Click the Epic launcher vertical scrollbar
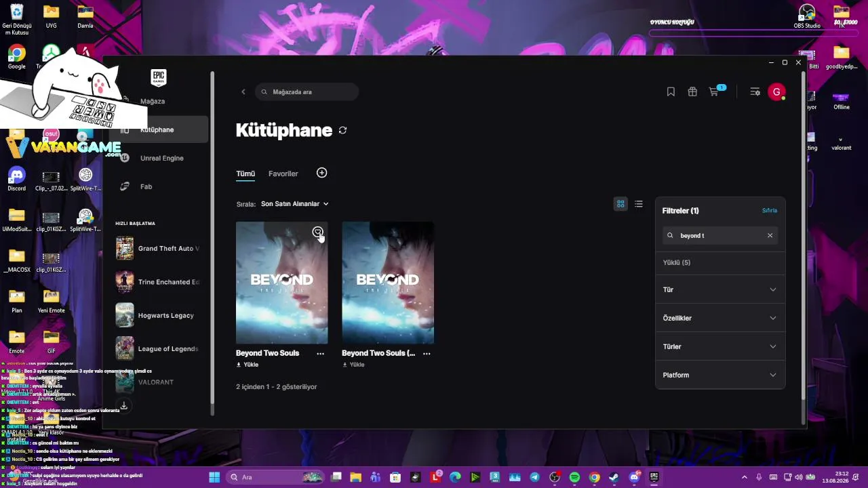This screenshot has width=868, height=488. [804, 234]
